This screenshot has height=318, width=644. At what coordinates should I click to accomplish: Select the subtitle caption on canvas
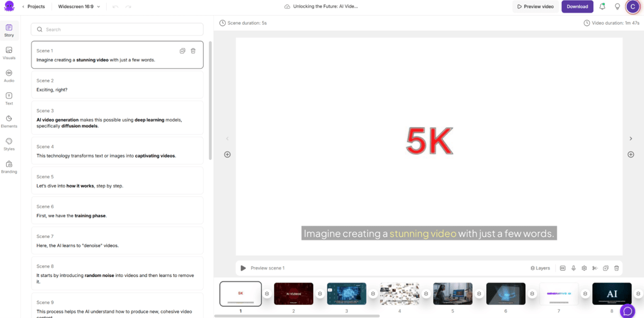[429, 233]
